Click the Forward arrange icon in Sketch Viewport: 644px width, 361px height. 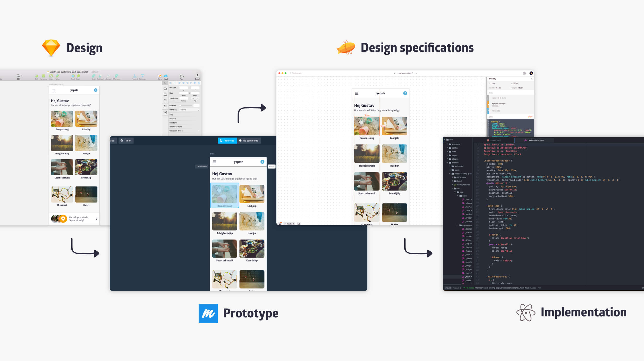[135, 76]
